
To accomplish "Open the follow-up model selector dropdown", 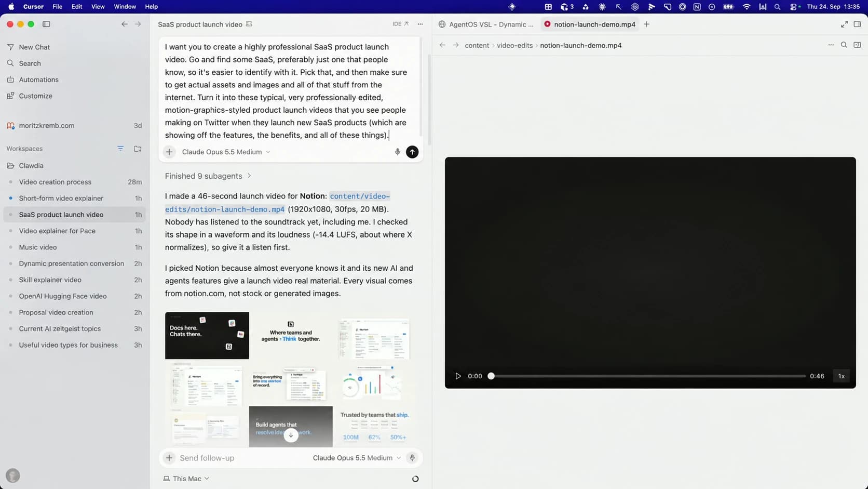I will click(357, 458).
